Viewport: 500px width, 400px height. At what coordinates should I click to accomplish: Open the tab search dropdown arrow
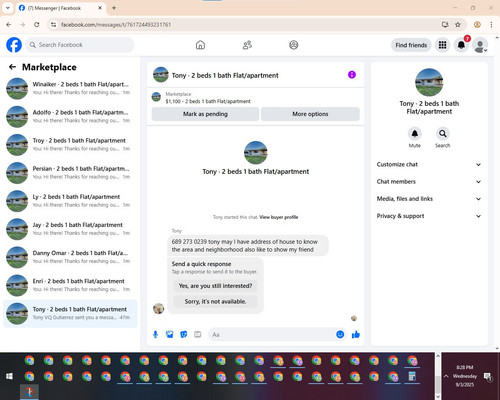8,8
